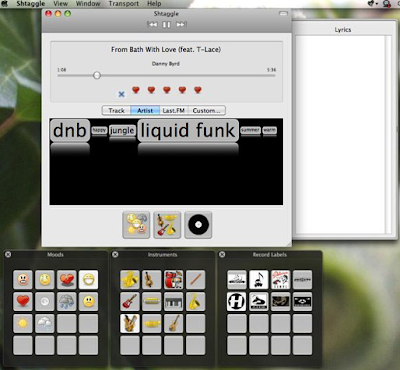Tag track with single violin instrument
The image size is (400, 370).
tap(152, 279)
